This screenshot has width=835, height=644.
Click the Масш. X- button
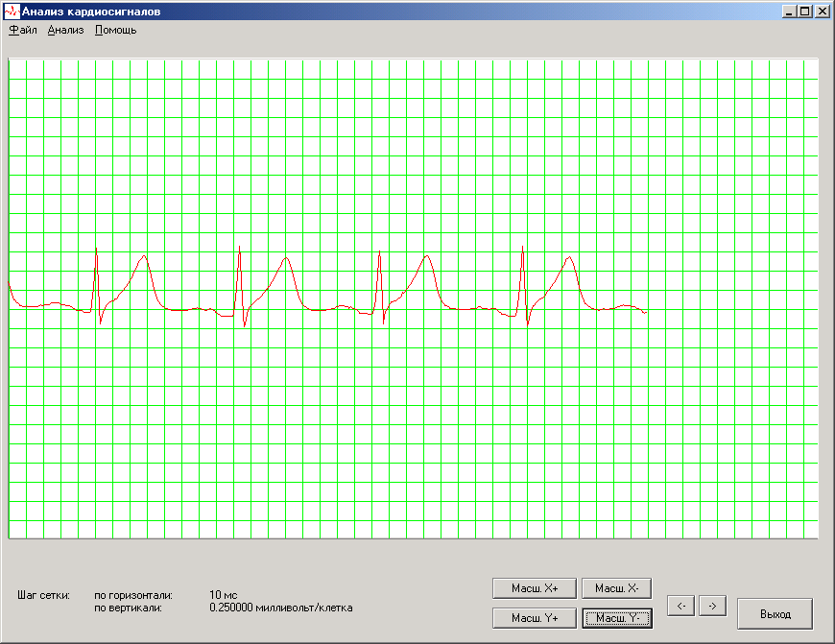click(x=617, y=588)
